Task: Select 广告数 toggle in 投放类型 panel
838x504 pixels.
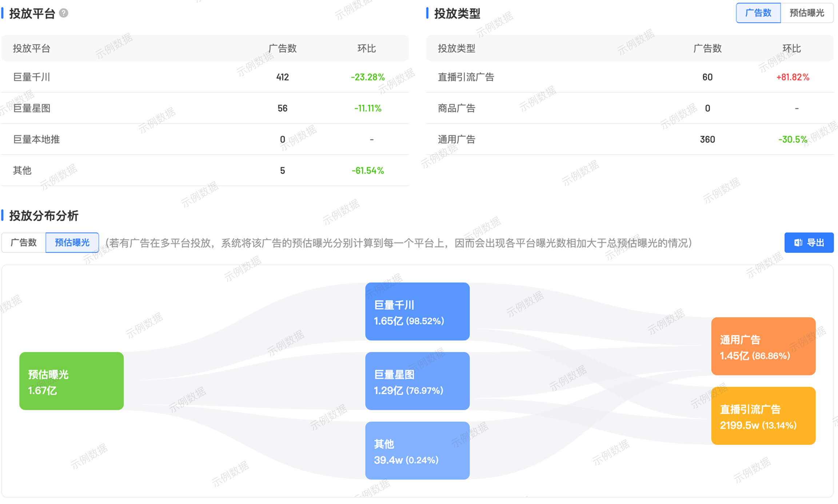Action: pos(758,13)
